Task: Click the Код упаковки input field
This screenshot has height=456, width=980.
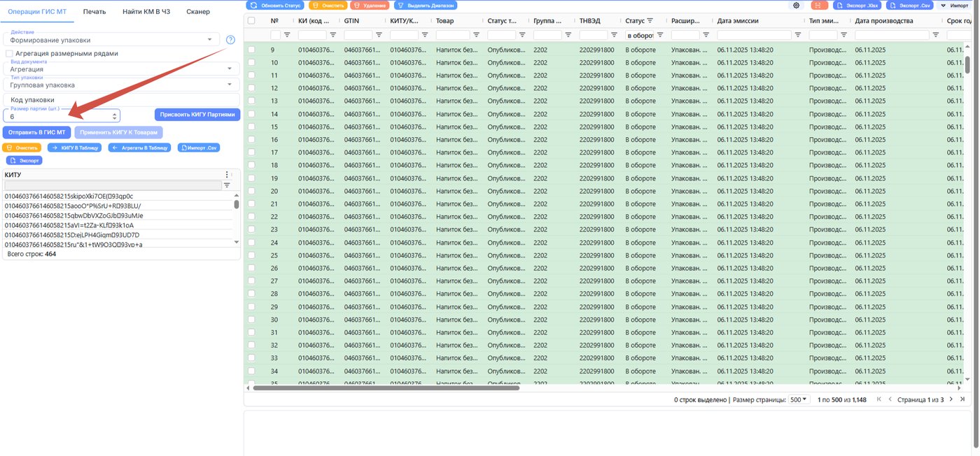Action: (121, 100)
